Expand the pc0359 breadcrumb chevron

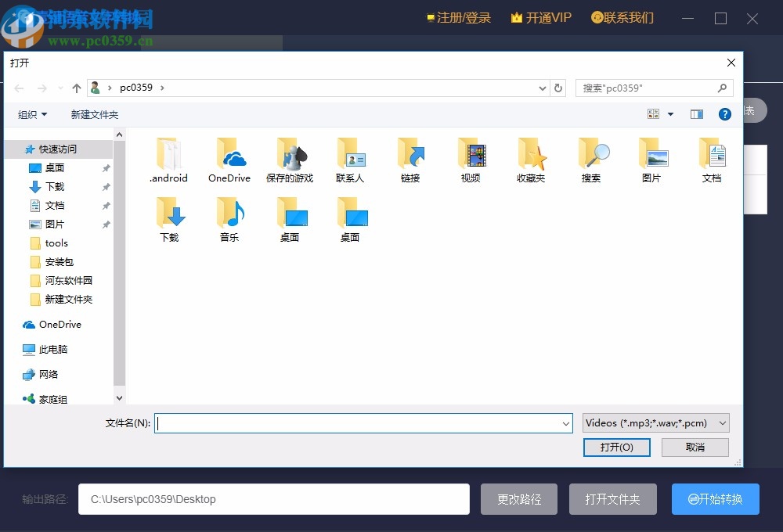tap(162, 88)
